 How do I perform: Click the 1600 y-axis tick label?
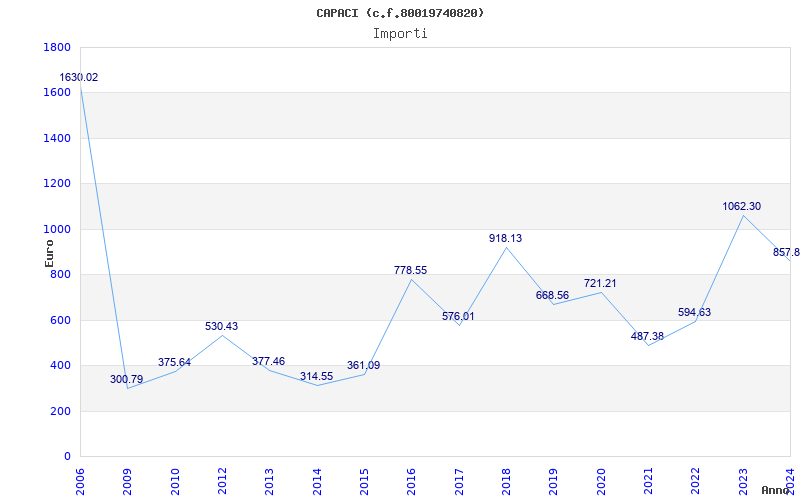[57, 93]
